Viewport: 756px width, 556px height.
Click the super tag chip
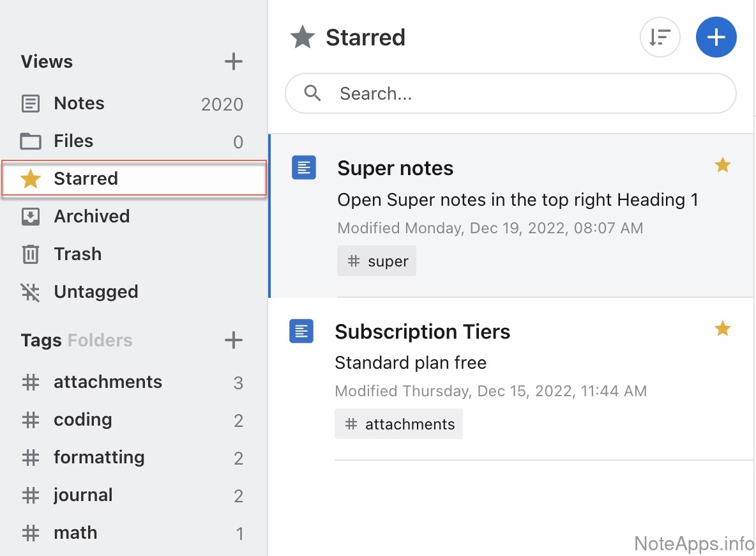click(377, 261)
